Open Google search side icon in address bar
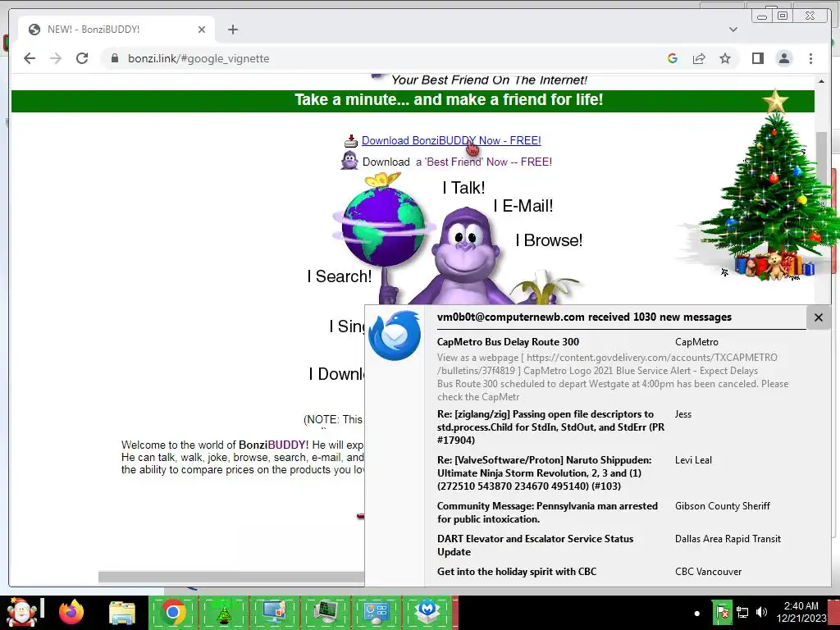Image resolution: width=840 pixels, height=630 pixels. coord(673,58)
